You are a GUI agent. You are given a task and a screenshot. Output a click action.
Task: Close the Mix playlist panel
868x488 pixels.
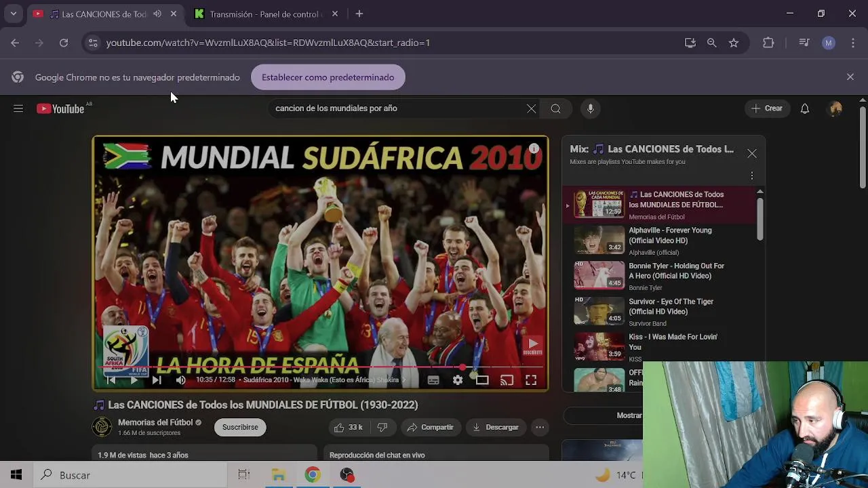pyautogui.click(x=752, y=154)
